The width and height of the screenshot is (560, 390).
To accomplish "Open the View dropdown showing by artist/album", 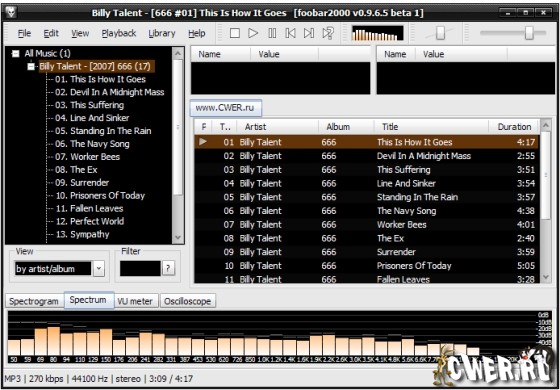I will (x=99, y=269).
